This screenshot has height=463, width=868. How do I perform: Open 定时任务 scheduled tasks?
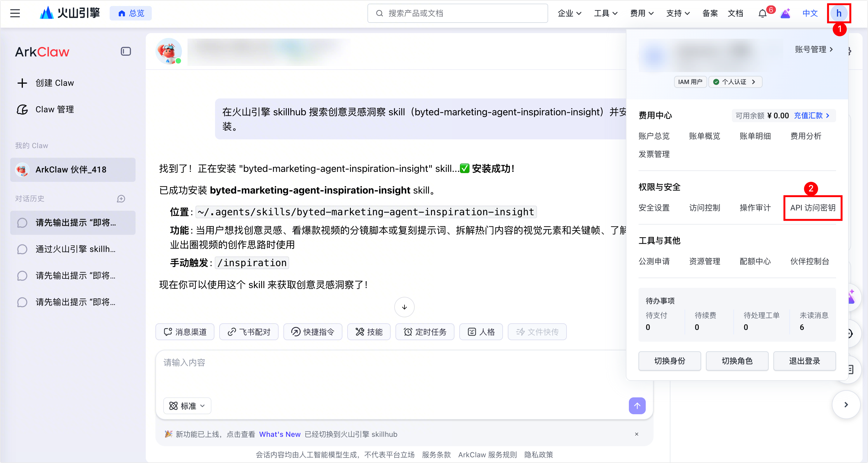click(x=425, y=332)
